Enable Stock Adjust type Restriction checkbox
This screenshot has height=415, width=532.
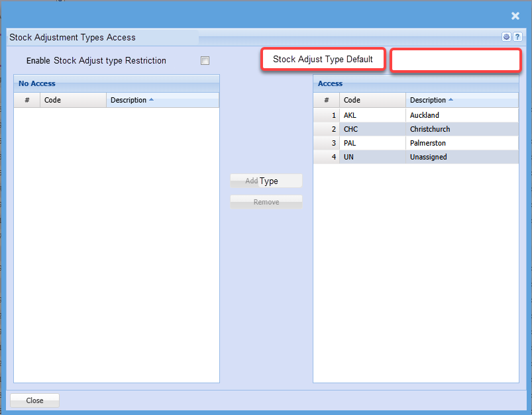205,61
